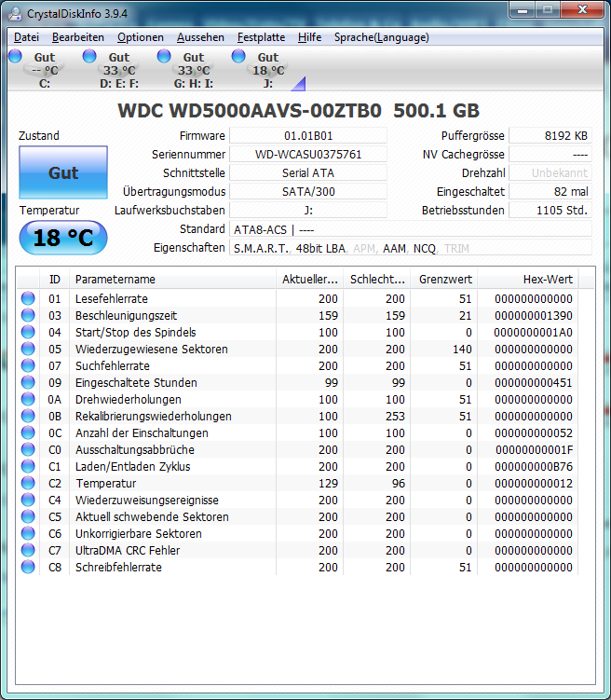
Task: Click status orb for Wiederzuweisungsereignisse row
Action: 28,500
